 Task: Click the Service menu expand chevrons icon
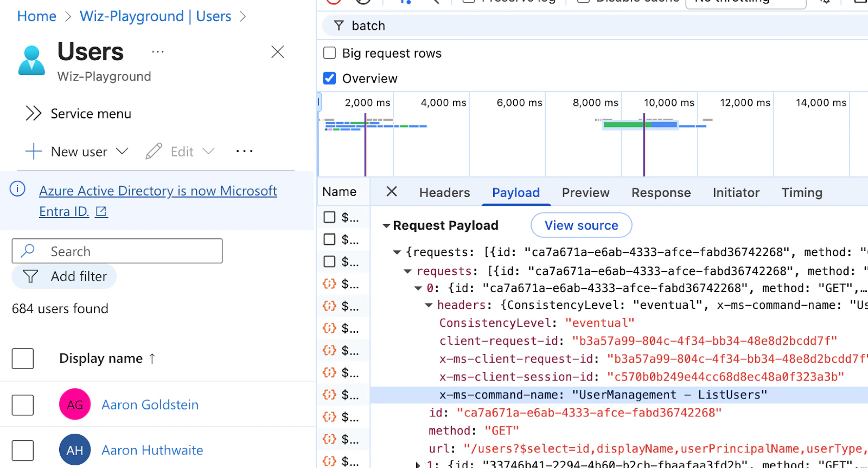pos(33,113)
